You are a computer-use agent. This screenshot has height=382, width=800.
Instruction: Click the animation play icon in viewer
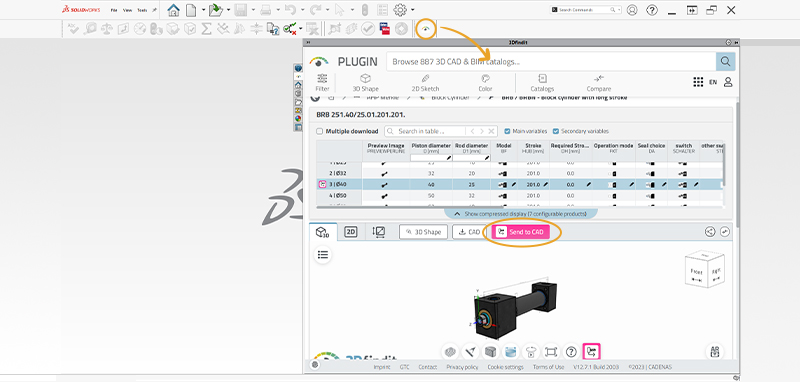pos(531,351)
